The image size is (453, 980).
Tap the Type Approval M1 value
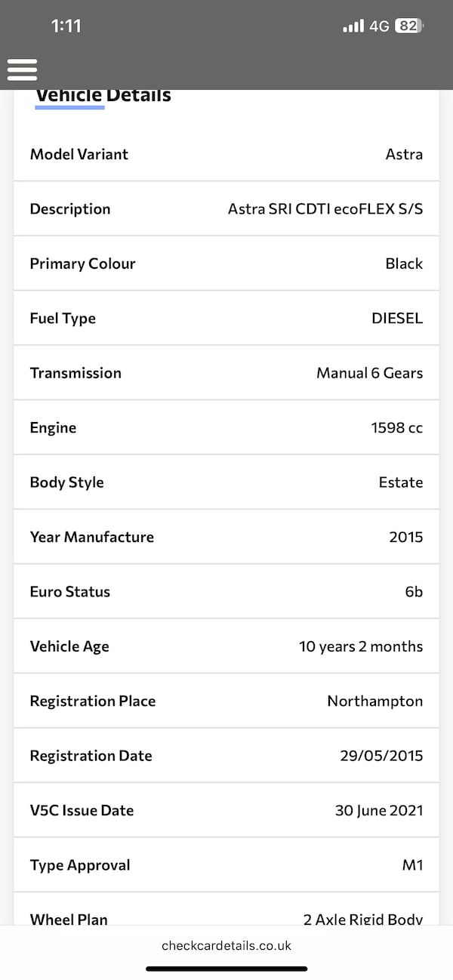[412, 865]
